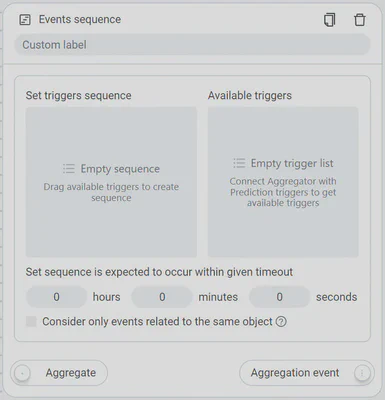Click the Aggregation event output port

click(x=362, y=373)
